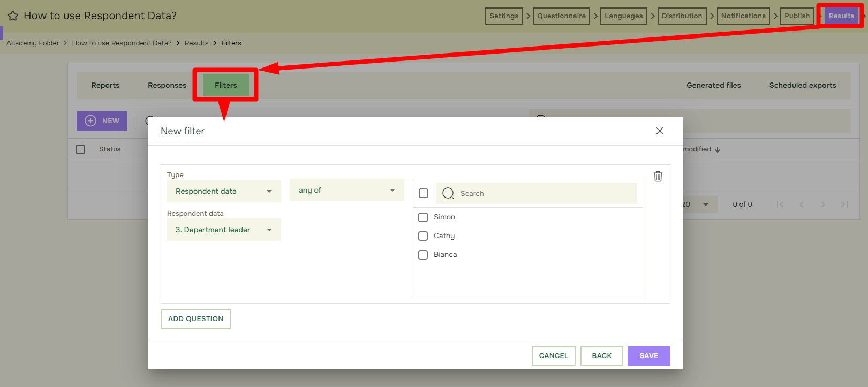Close the New filter dialog
This screenshot has height=387, width=868.
coord(660,131)
